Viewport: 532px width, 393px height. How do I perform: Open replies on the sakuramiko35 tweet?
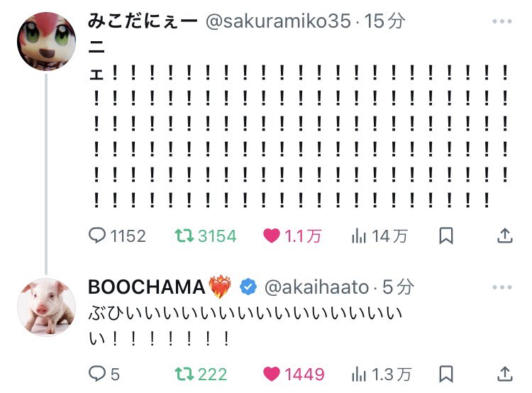tap(117, 236)
